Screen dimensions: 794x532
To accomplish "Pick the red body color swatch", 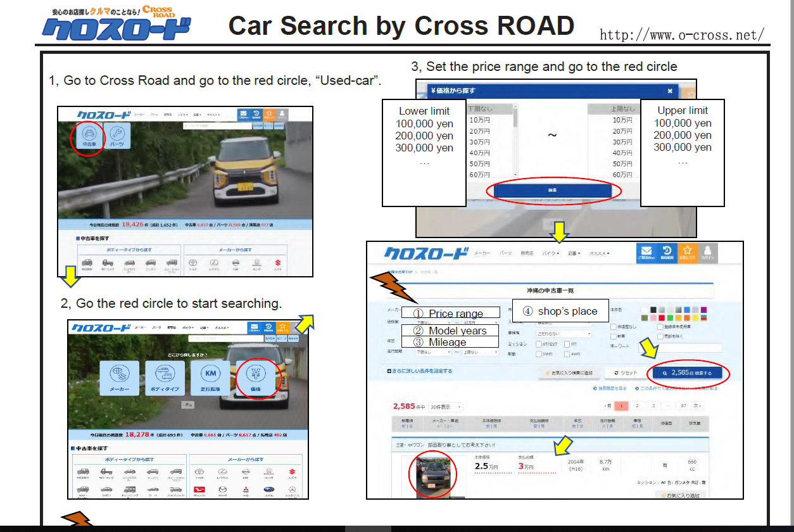I will 662,318.
